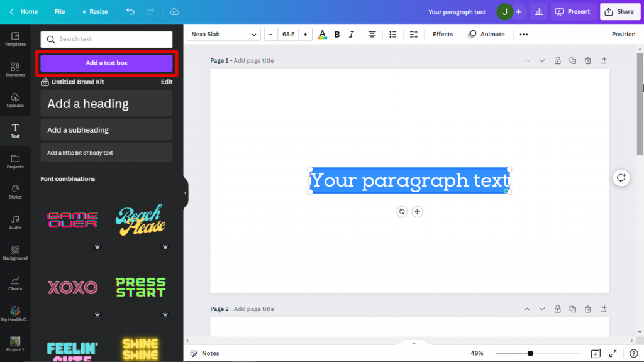
Task: Switch to the Styles tab
Action: coord(15,193)
